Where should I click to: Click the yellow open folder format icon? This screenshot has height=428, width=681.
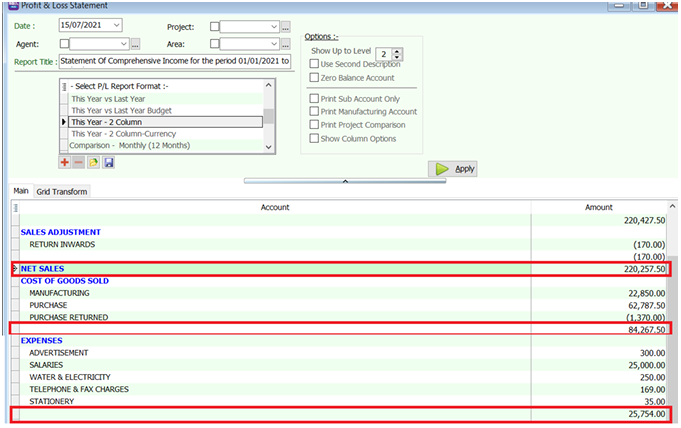point(93,162)
